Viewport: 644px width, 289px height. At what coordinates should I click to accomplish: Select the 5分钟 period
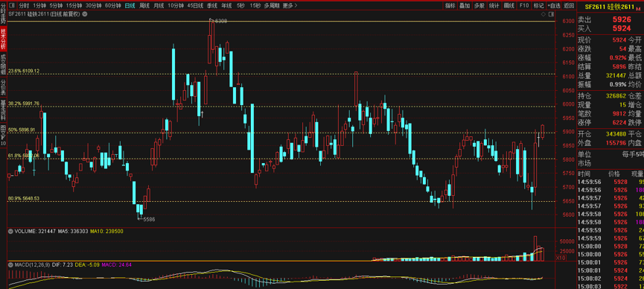(x=56, y=6)
